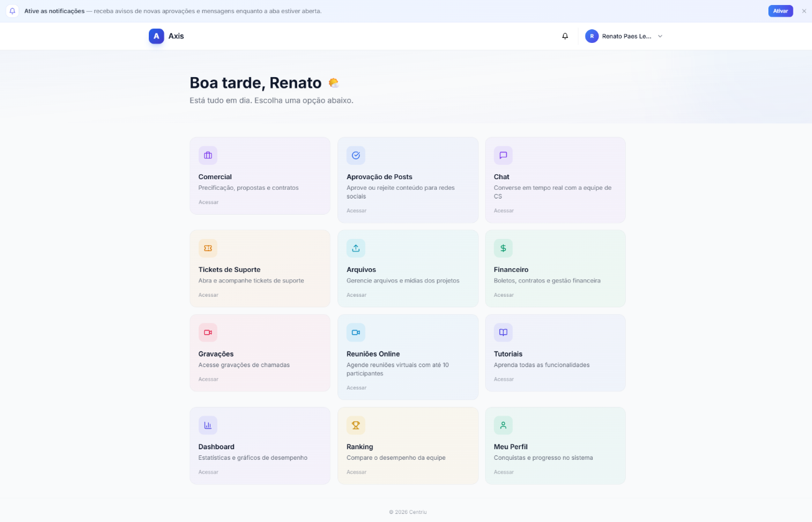Click Acessar under Financeiro
The image size is (812, 522).
click(x=504, y=295)
